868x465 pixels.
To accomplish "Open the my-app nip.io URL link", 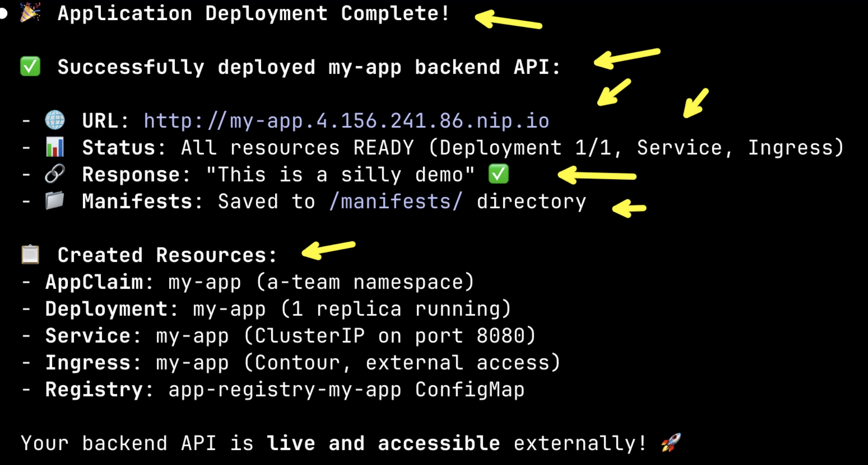I will pos(347,121).
